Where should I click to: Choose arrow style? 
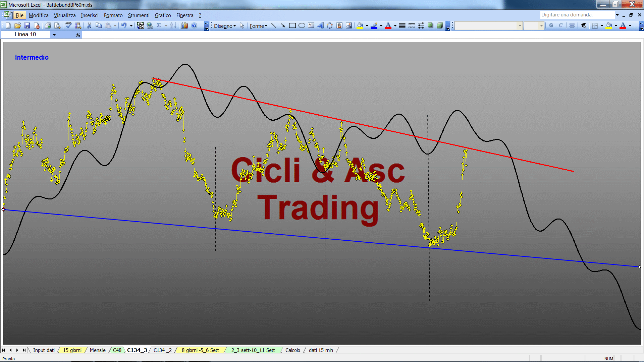(421, 25)
